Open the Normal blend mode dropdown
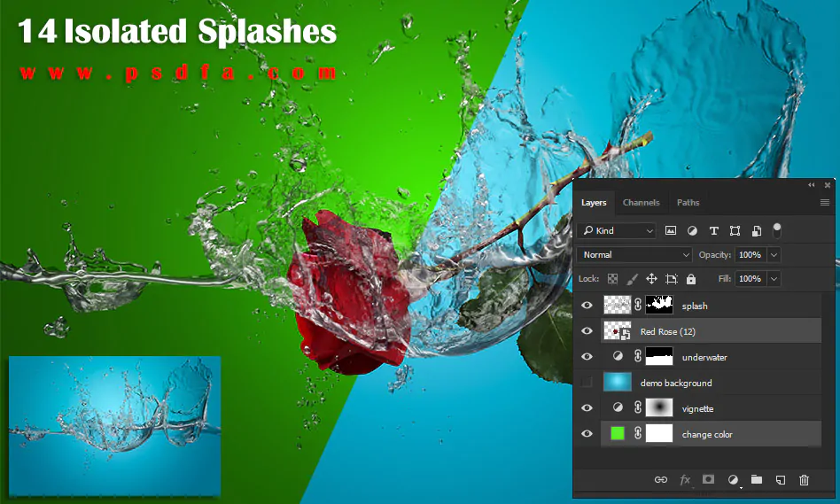The width and height of the screenshot is (840, 504). click(x=634, y=255)
